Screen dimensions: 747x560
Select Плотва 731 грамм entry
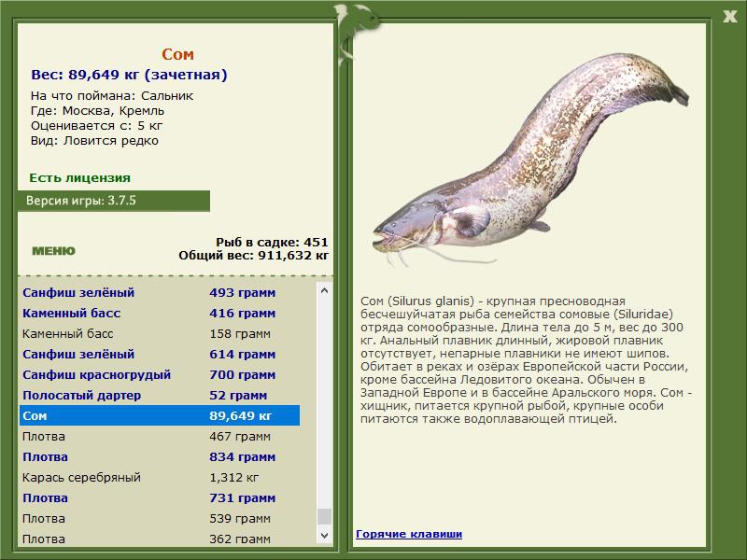pos(160,497)
